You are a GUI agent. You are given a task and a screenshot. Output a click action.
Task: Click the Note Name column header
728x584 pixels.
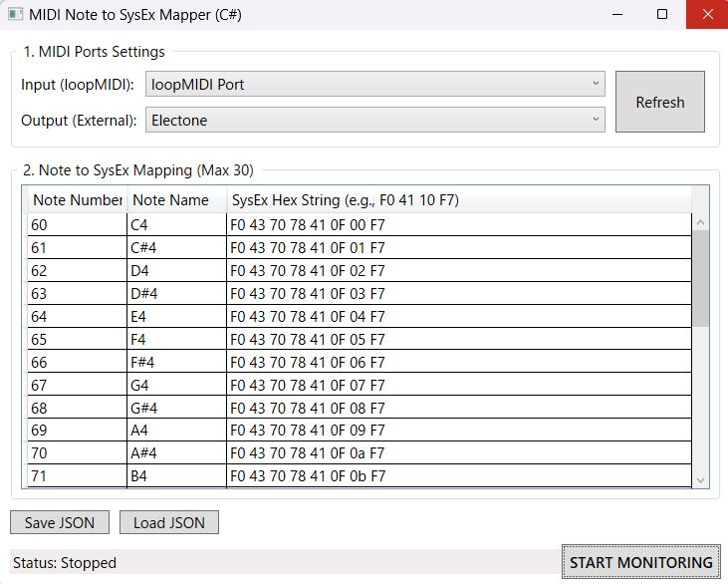[177, 200]
